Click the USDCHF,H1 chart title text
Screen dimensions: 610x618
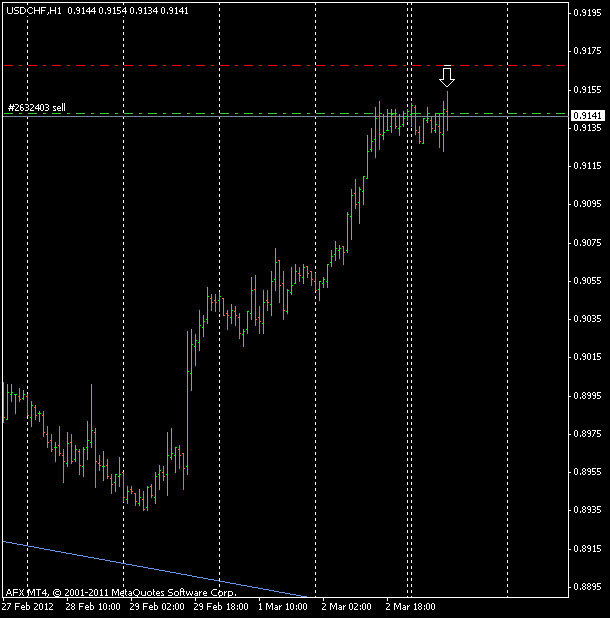pyautogui.click(x=34, y=11)
